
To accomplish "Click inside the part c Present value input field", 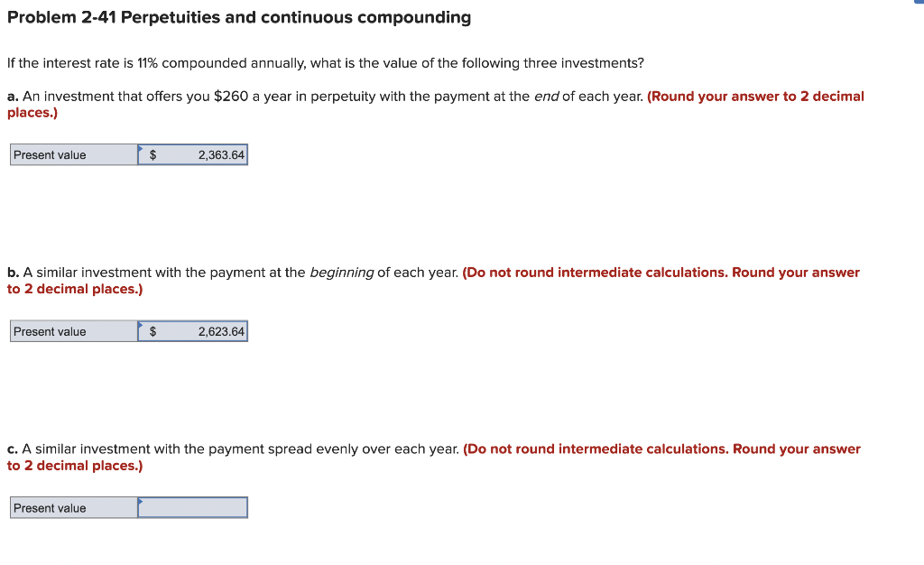I will click(192, 507).
